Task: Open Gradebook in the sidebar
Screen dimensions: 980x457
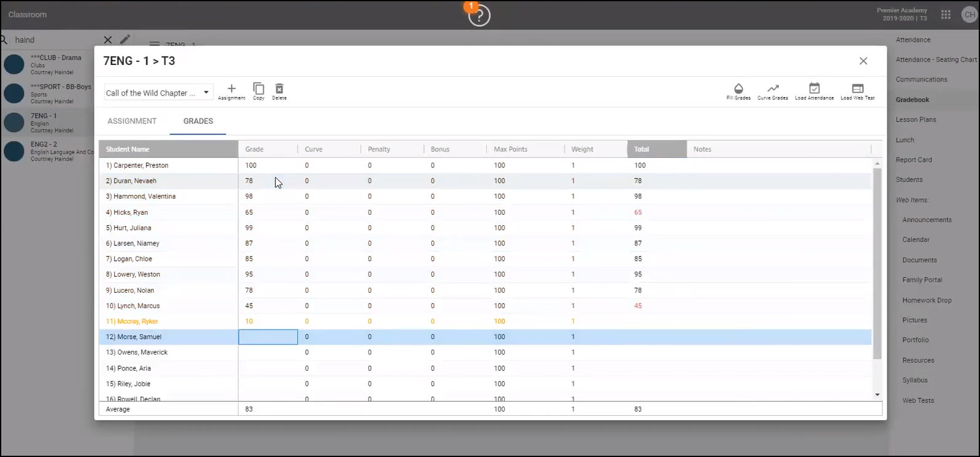Action: (912, 99)
